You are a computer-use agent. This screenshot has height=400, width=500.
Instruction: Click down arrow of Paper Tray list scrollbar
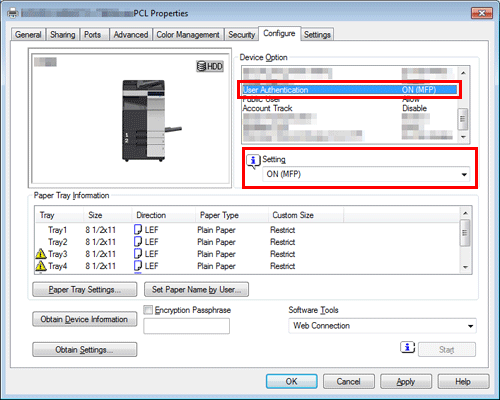point(465,267)
